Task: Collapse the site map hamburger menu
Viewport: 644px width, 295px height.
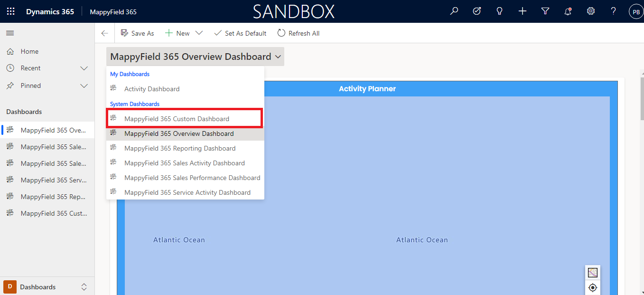Action: pyautogui.click(x=10, y=33)
